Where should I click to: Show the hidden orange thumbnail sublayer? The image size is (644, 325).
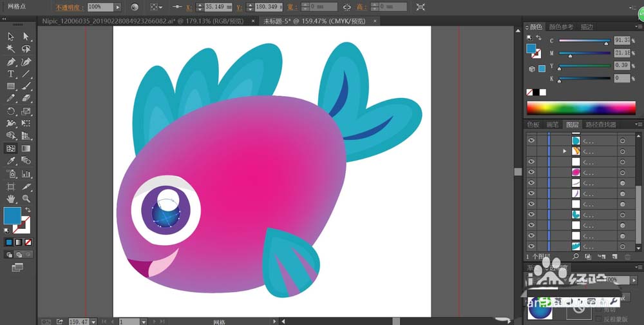pos(531,151)
